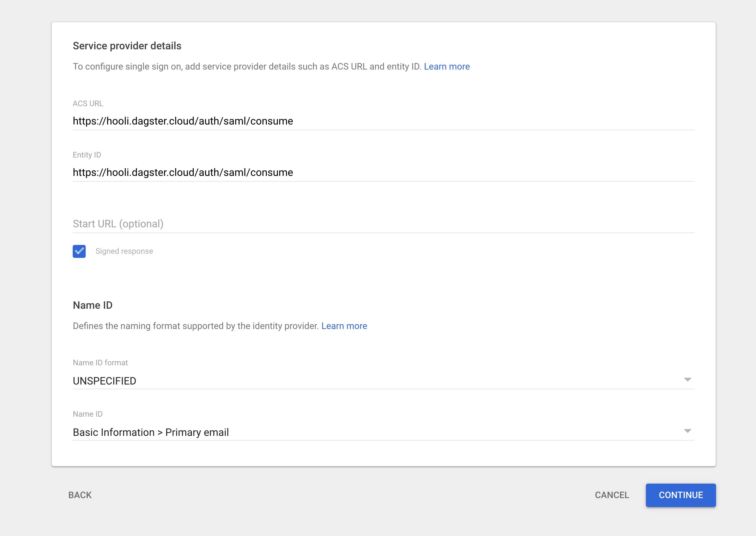Toggle the Signed response checkbox
756x536 pixels.
tap(79, 251)
